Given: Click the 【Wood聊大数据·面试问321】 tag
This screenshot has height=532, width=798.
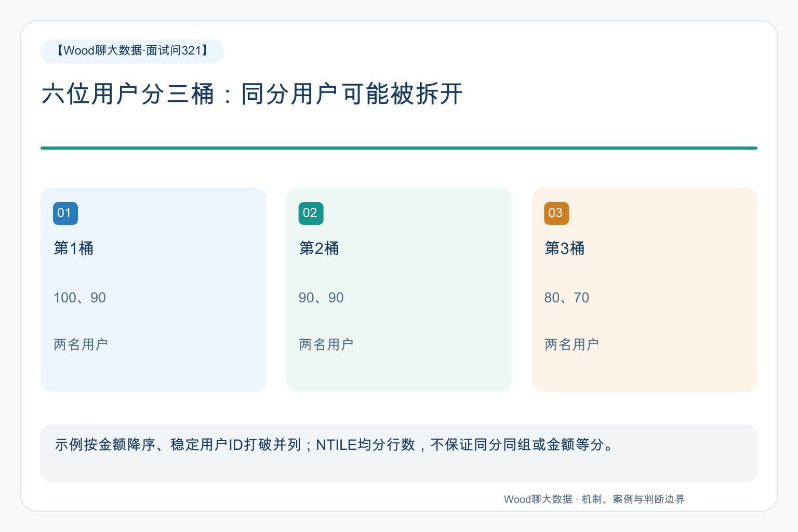Looking at the screenshot, I should coord(132,51).
